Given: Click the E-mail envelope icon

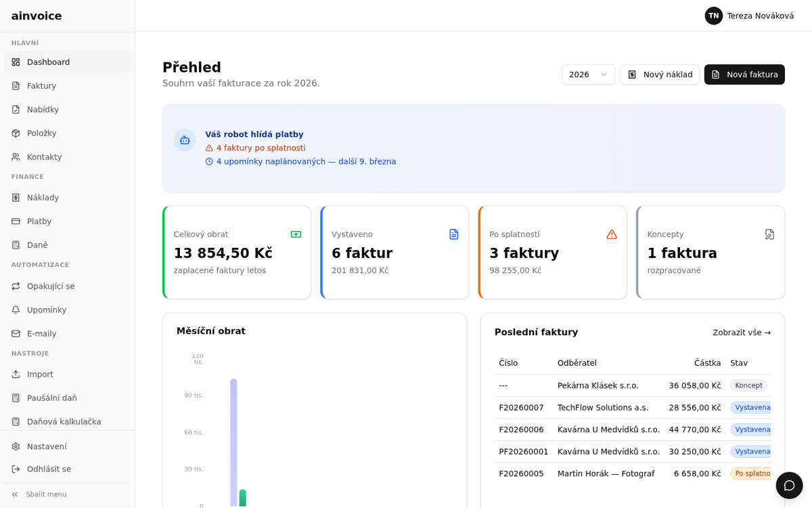Looking at the screenshot, I should [x=16, y=334].
